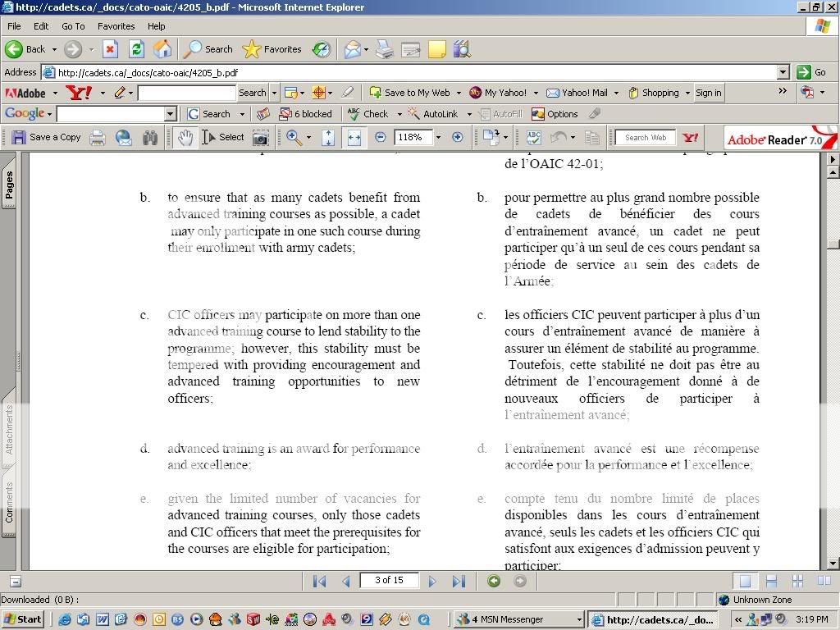The height and width of the screenshot is (630, 840).
Task: Click the IE Home icon
Action: tap(162, 49)
